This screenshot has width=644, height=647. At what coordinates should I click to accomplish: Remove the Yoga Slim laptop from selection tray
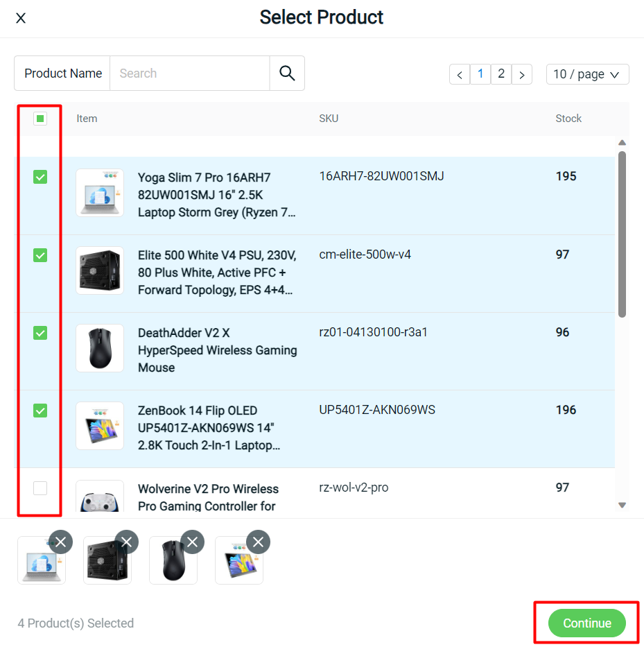tap(60, 542)
